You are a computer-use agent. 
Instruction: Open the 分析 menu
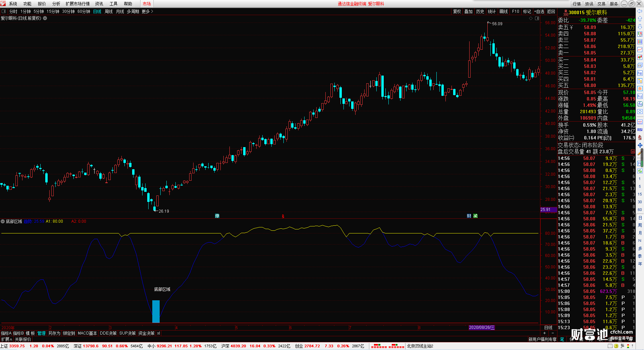tap(56, 4)
